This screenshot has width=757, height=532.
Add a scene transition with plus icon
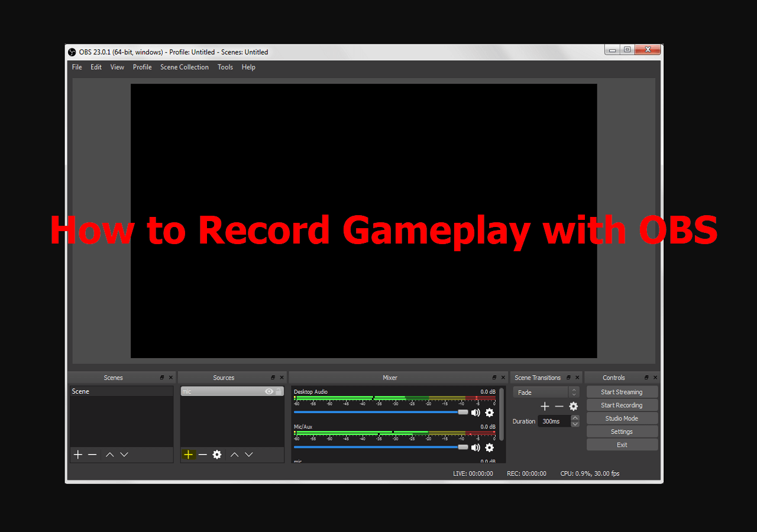(x=545, y=406)
